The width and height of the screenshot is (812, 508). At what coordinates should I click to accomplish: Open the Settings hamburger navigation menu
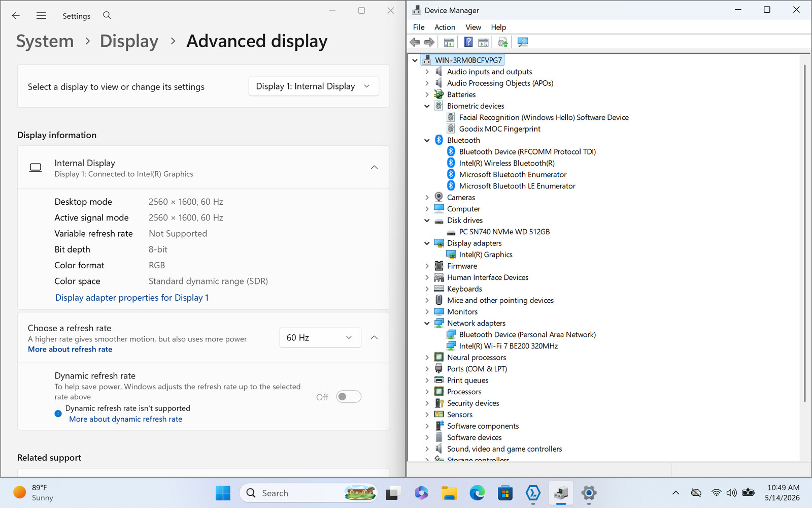[x=41, y=16]
